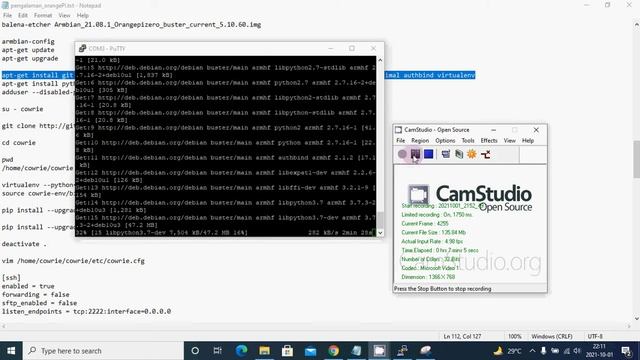Open the Region menu in CamStudio
This screenshot has width=640, height=360.
[420, 140]
